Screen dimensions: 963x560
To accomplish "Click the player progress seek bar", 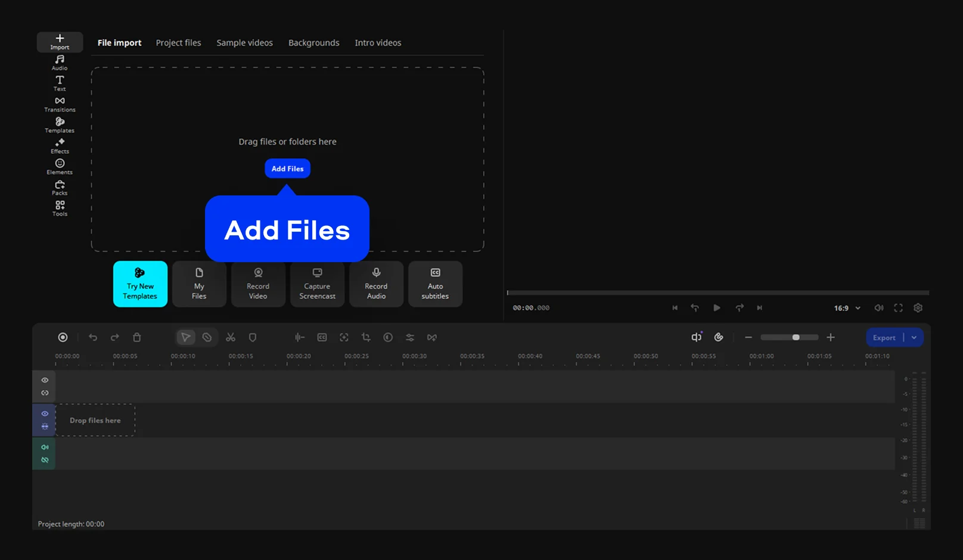I will [718, 293].
